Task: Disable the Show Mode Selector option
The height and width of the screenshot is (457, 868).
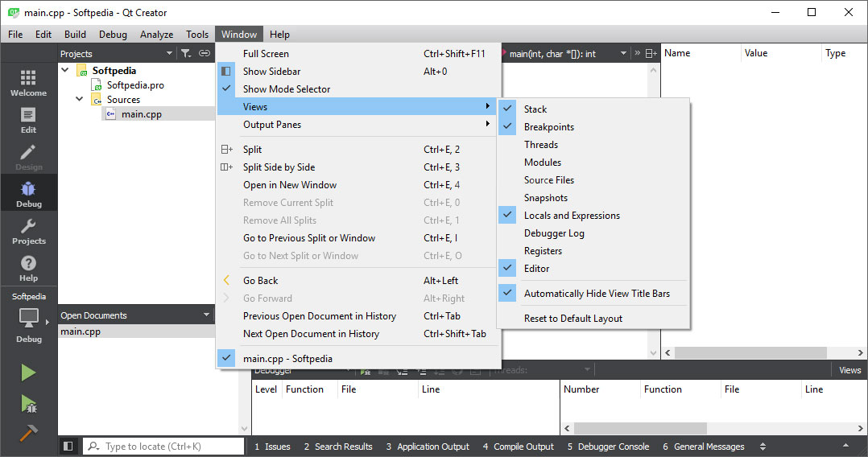Action: 286,89
